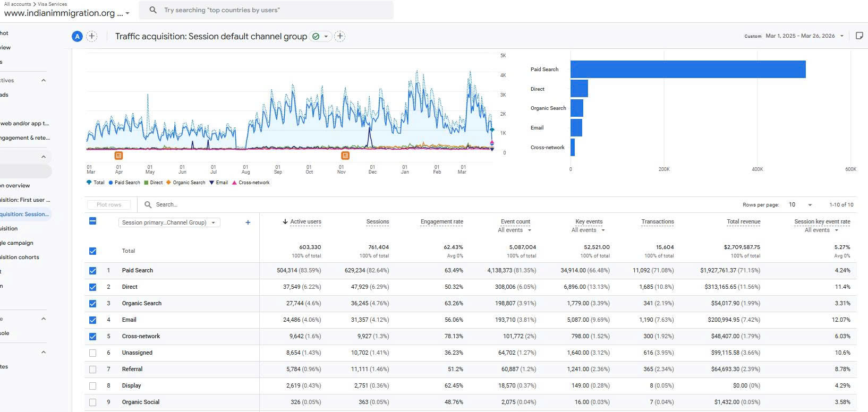Add a secondary dimension with blue plus icon

coord(248,222)
